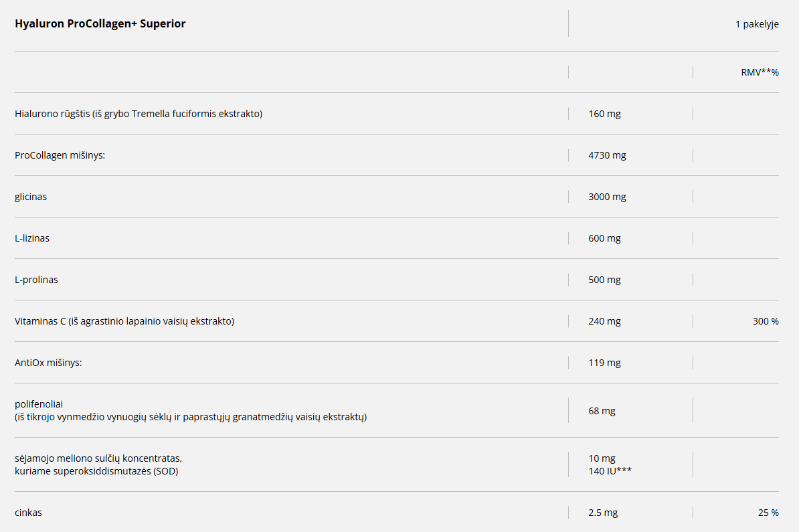The image size is (799, 532).
Task: Click the Vitaminas C ingredient row label
Action: click(124, 321)
